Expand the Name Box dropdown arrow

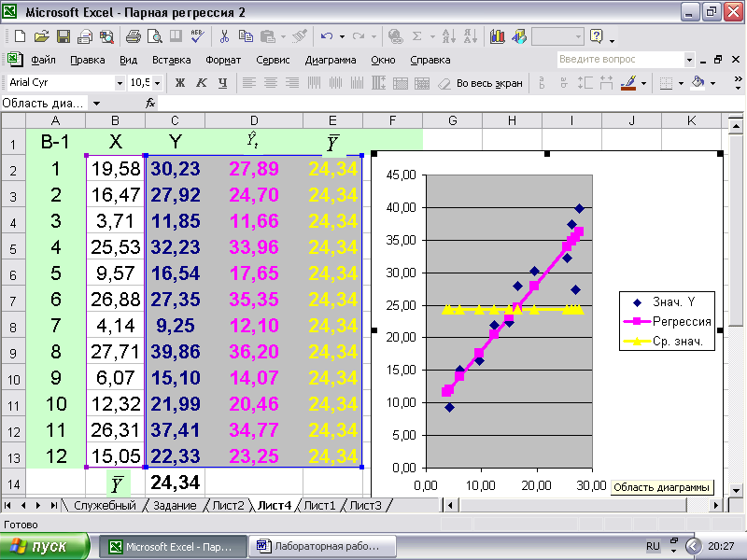tap(96, 103)
